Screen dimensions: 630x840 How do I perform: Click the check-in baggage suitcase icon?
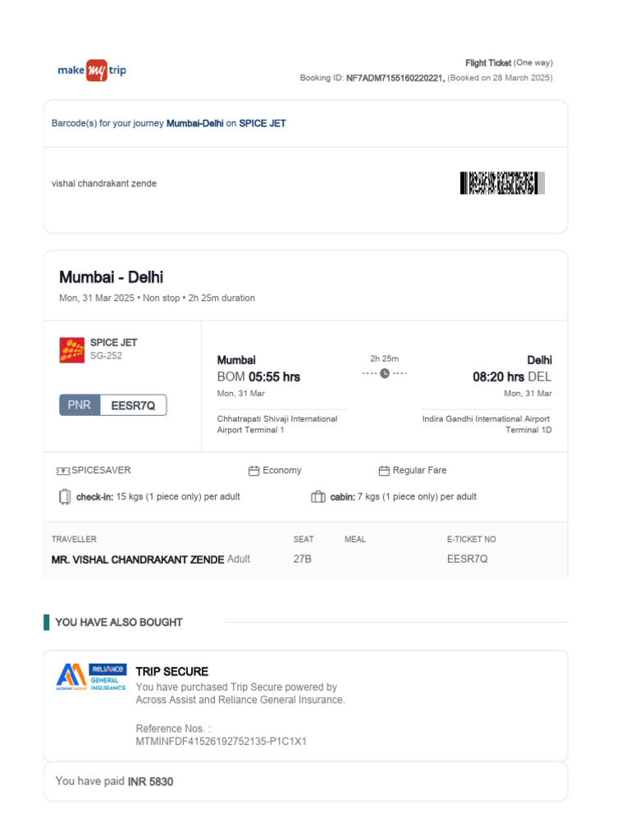pyautogui.click(x=65, y=496)
